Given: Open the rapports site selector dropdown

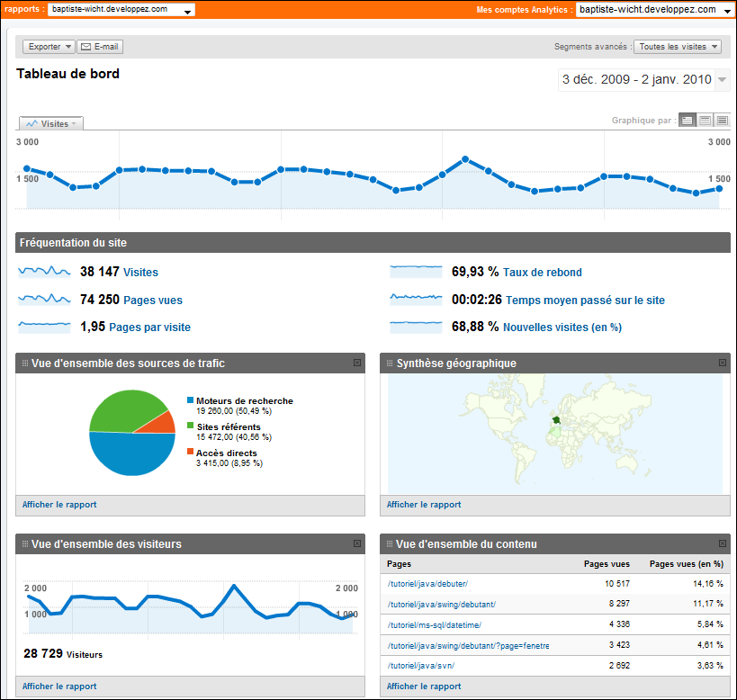Looking at the screenshot, I should pos(121,10).
